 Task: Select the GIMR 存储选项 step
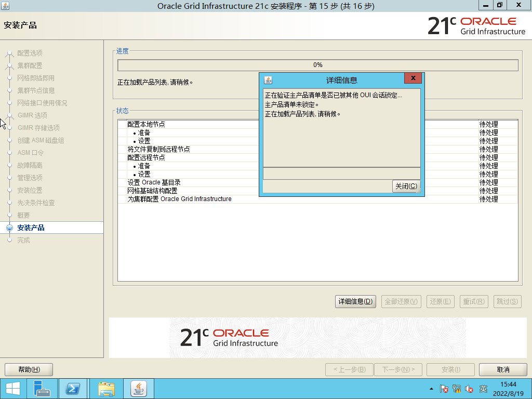tap(38, 128)
